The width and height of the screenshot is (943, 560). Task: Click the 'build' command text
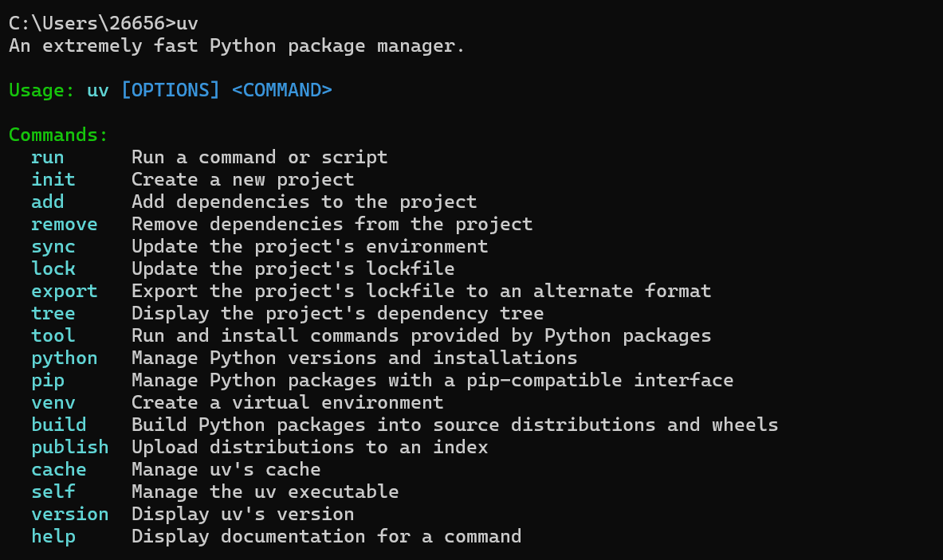[x=59, y=425]
